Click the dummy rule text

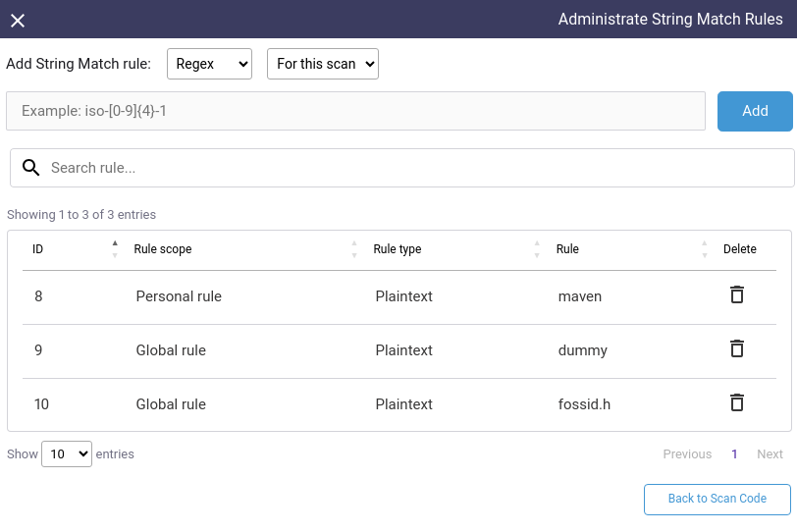pos(582,350)
